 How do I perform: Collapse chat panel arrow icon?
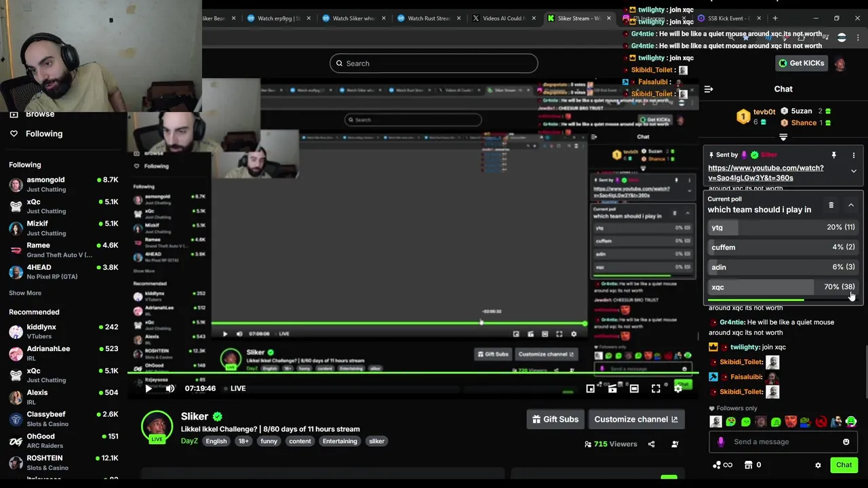click(709, 89)
